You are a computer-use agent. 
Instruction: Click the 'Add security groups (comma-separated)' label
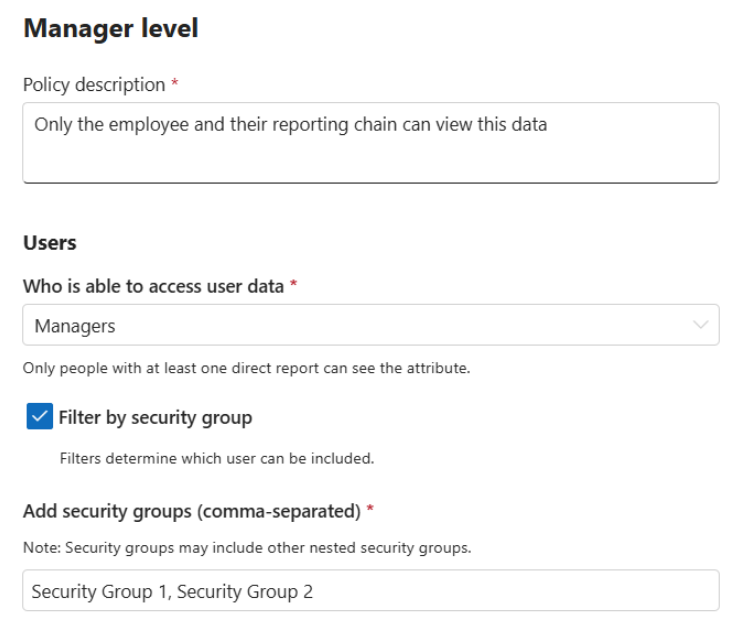pos(192,511)
